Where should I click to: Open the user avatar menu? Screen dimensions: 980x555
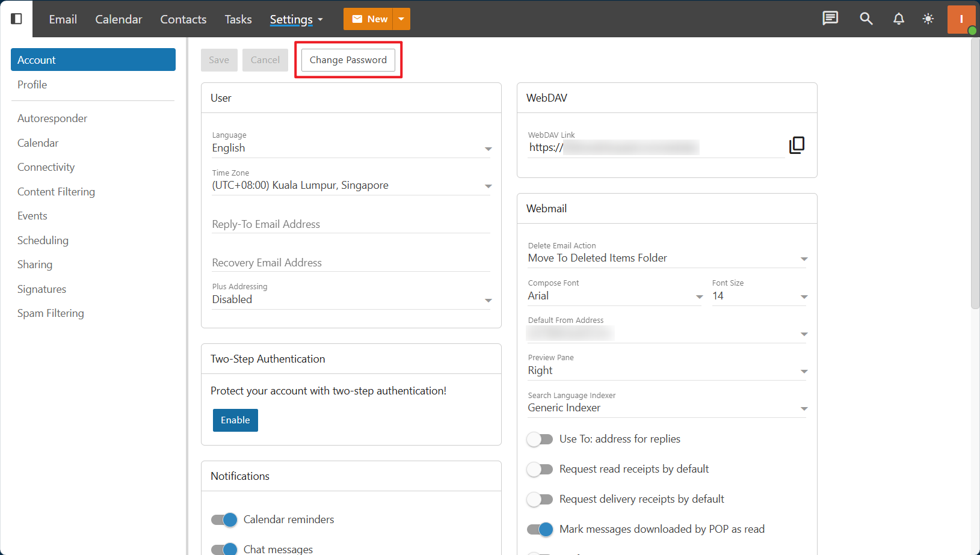[x=961, y=19]
